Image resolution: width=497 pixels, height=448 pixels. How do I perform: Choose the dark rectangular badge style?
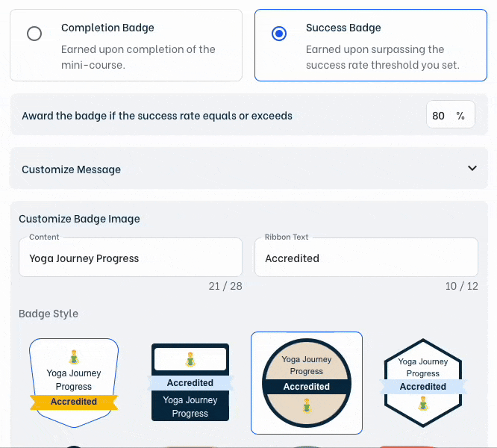(x=190, y=382)
